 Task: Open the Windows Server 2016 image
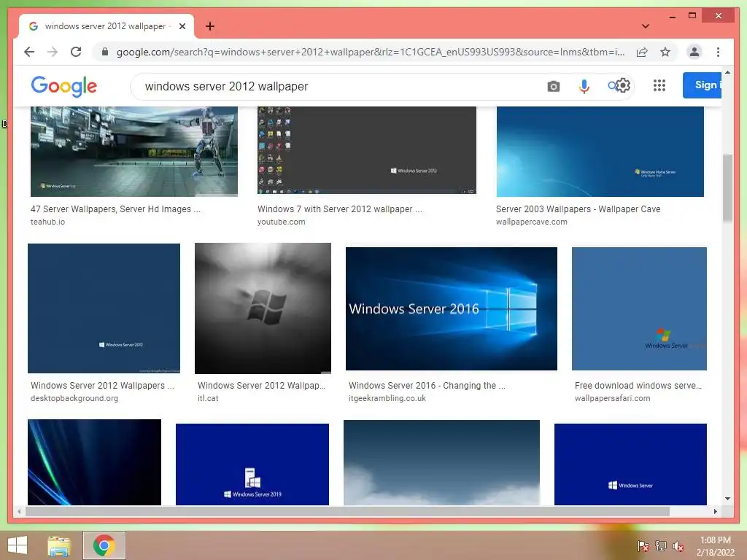[x=451, y=308]
